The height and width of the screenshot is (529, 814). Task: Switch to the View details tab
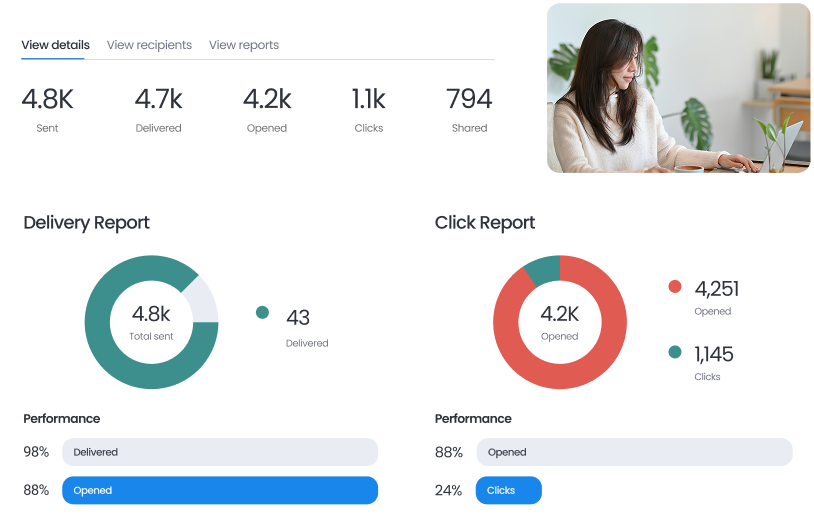pos(55,45)
